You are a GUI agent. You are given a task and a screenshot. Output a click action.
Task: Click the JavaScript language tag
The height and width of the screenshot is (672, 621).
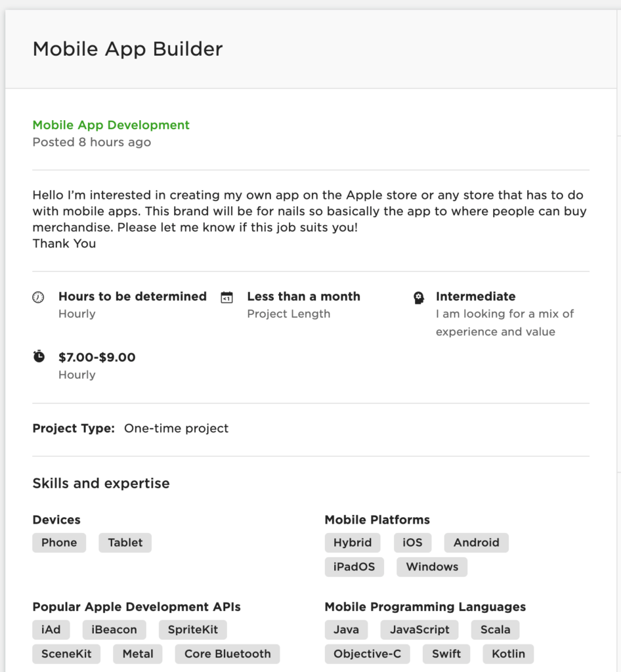[419, 630]
